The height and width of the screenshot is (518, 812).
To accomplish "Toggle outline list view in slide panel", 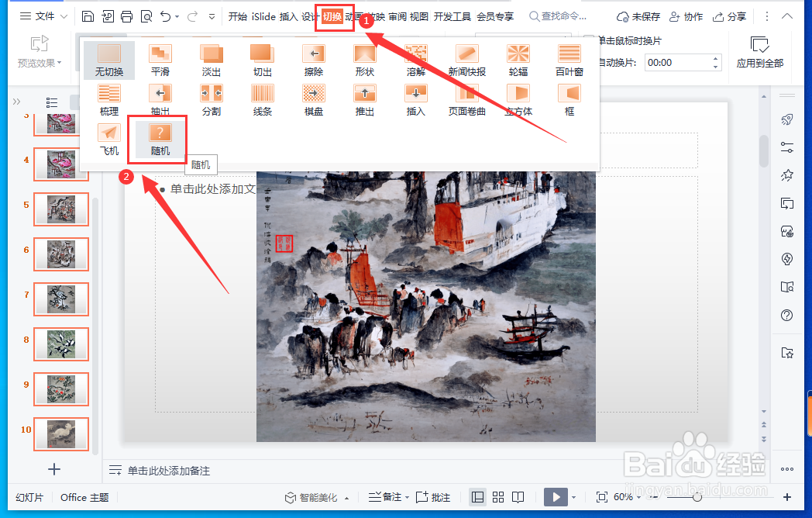I will coord(52,102).
